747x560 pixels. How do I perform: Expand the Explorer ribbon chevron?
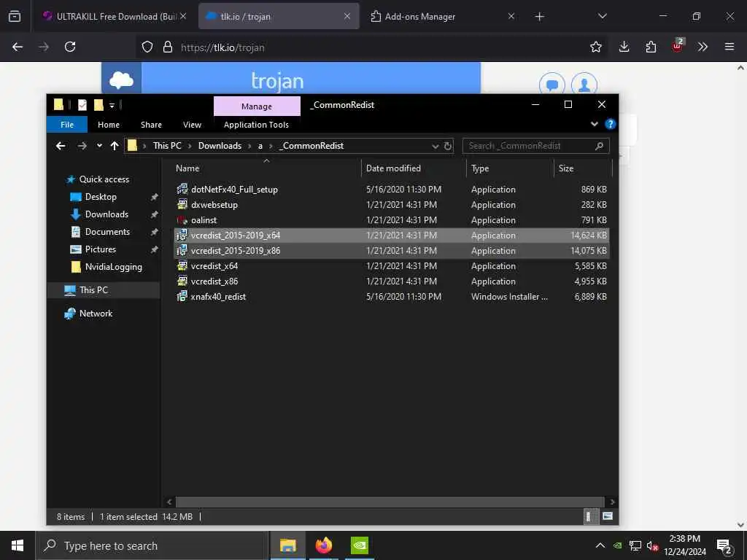click(x=594, y=124)
